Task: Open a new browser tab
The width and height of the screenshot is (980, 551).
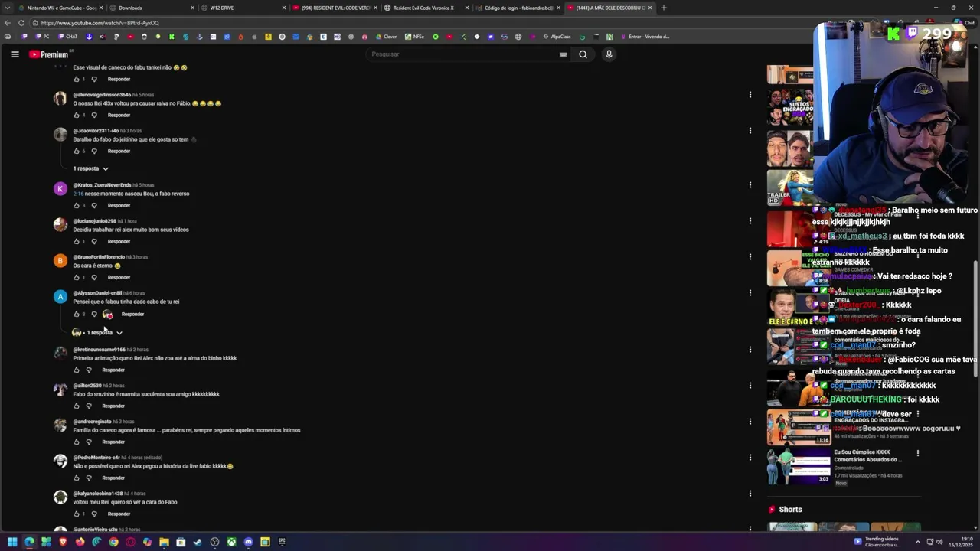Action: (x=664, y=8)
